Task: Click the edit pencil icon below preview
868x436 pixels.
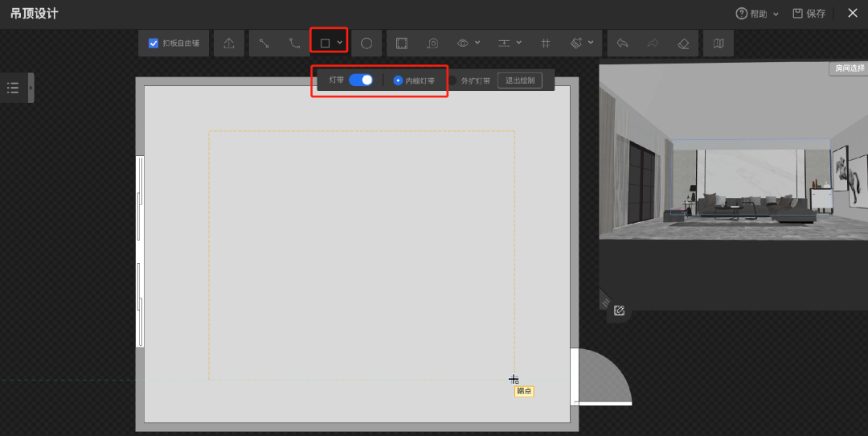Action: (x=620, y=311)
